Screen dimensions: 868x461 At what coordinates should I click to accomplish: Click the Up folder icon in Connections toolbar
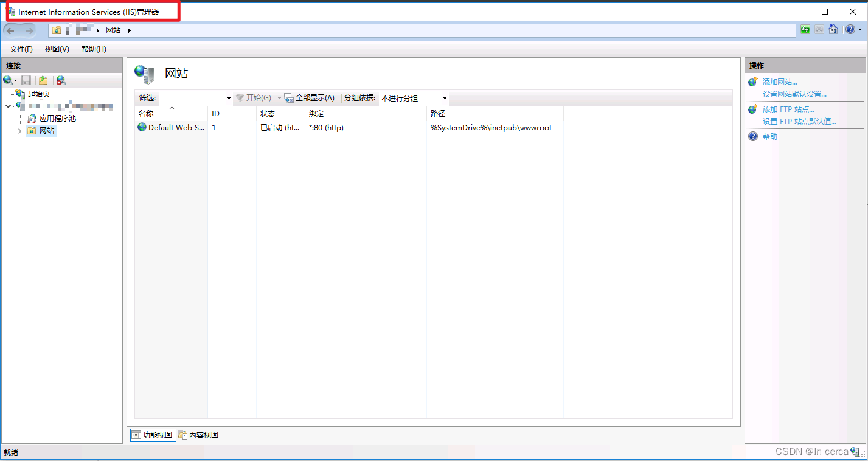tap(43, 80)
